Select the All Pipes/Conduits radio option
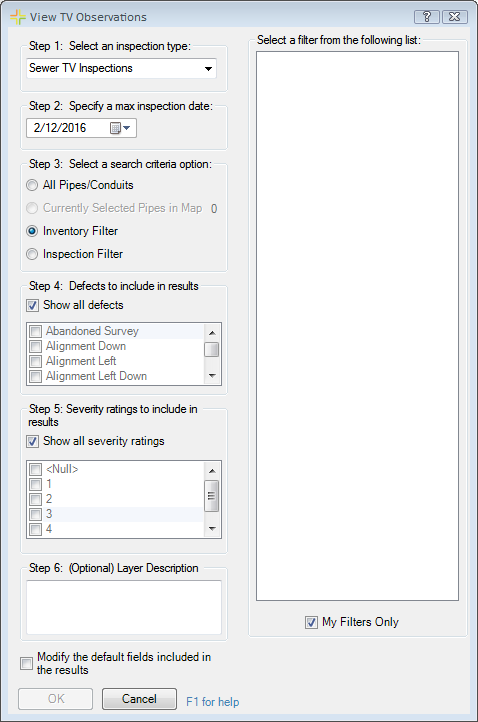This screenshot has width=478, height=722. [x=32, y=186]
